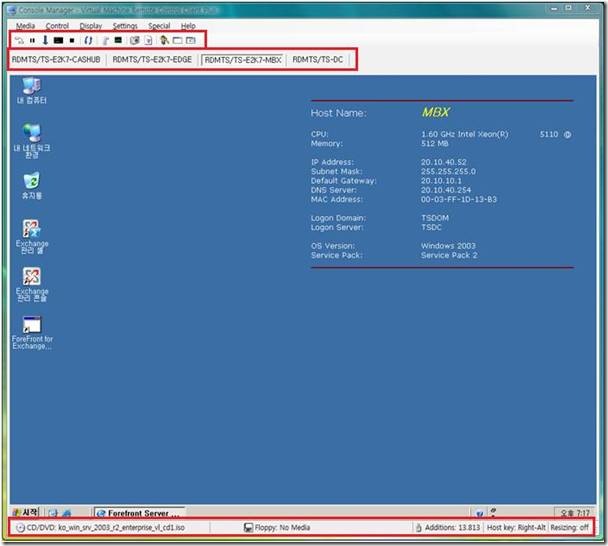
Task: Click the blue curly braces toolbar icon
Action: [x=88, y=40]
